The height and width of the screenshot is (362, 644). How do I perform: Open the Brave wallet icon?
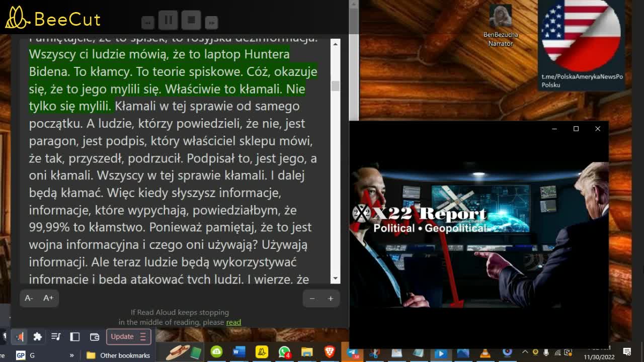click(x=95, y=337)
